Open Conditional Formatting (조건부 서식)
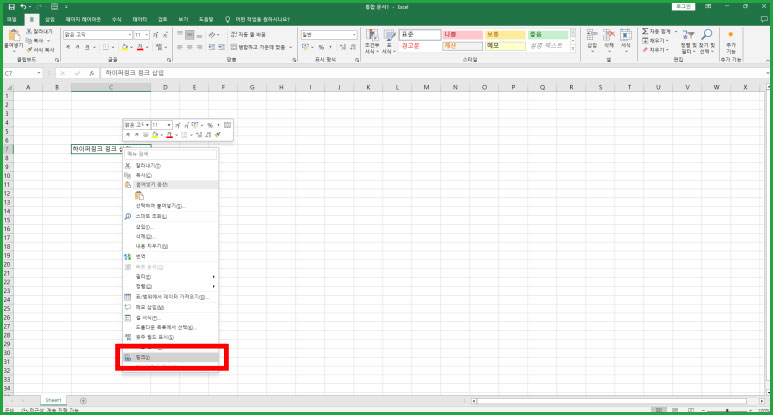This screenshot has width=773, height=415. point(372,41)
